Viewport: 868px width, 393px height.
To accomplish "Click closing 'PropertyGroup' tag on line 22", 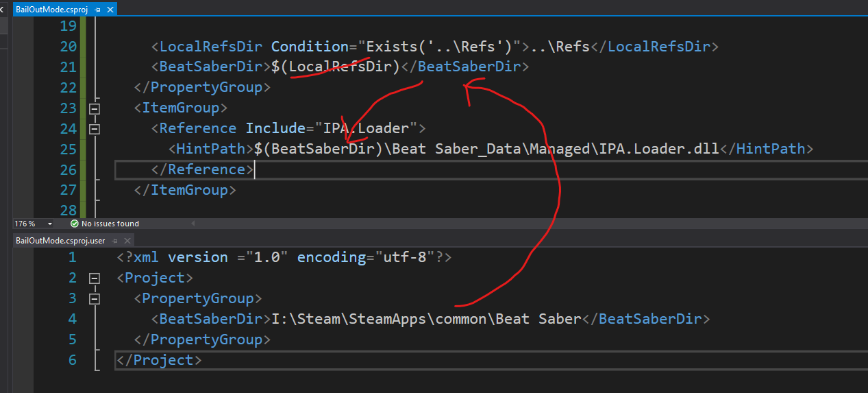I will point(206,88).
